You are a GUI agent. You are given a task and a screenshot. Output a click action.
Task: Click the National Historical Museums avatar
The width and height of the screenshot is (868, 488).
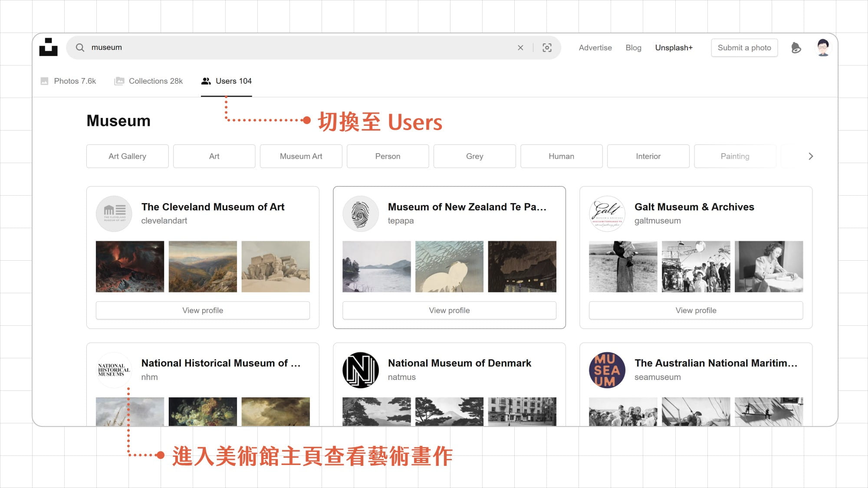pyautogui.click(x=114, y=370)
